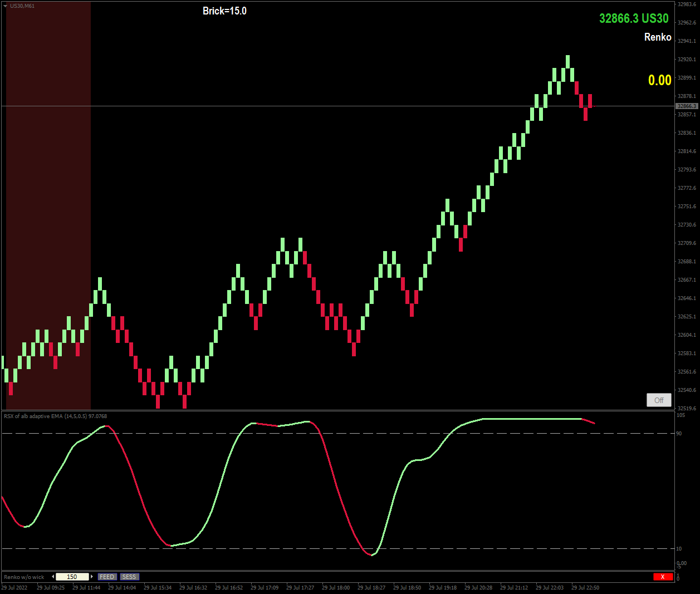Click the yellow 0.00 value
The height and width of the screenshot is (594, 700).
(660, 80)
